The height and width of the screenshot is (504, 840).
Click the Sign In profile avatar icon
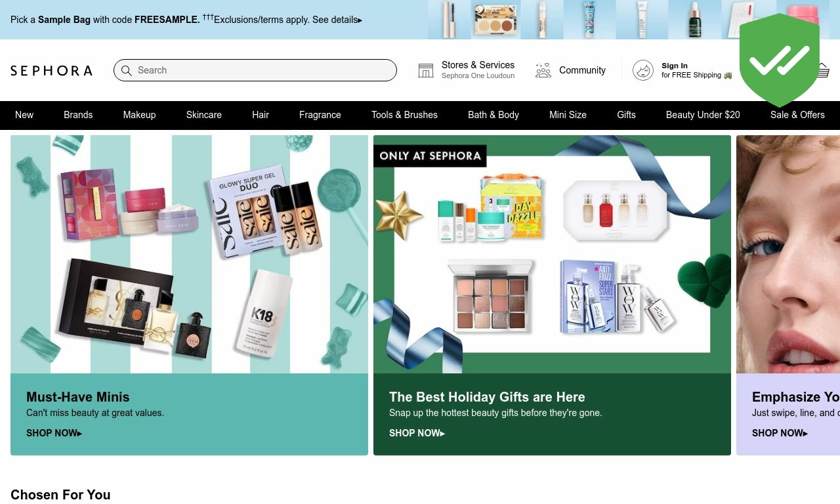coord(643,70)
